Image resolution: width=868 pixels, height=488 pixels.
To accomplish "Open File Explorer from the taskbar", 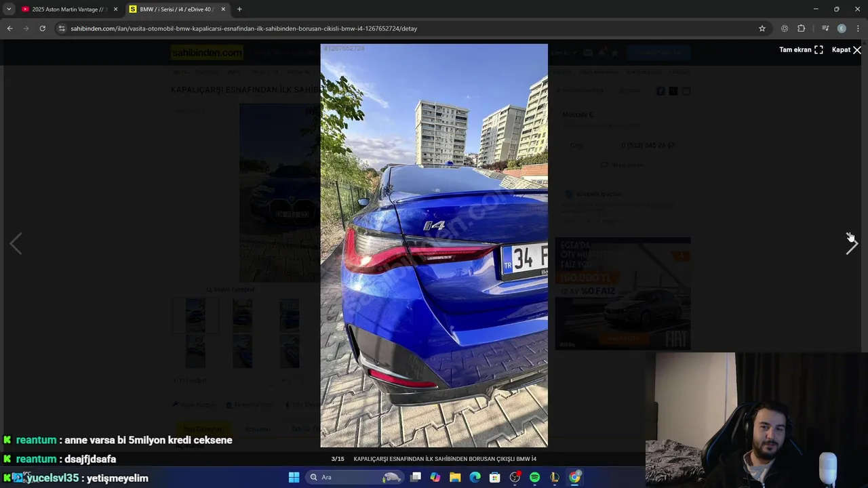I will 455,477.
